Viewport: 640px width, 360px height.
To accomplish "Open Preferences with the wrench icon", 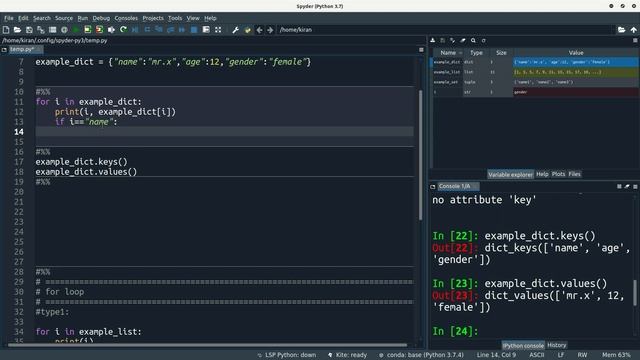I will pos(236,30).
